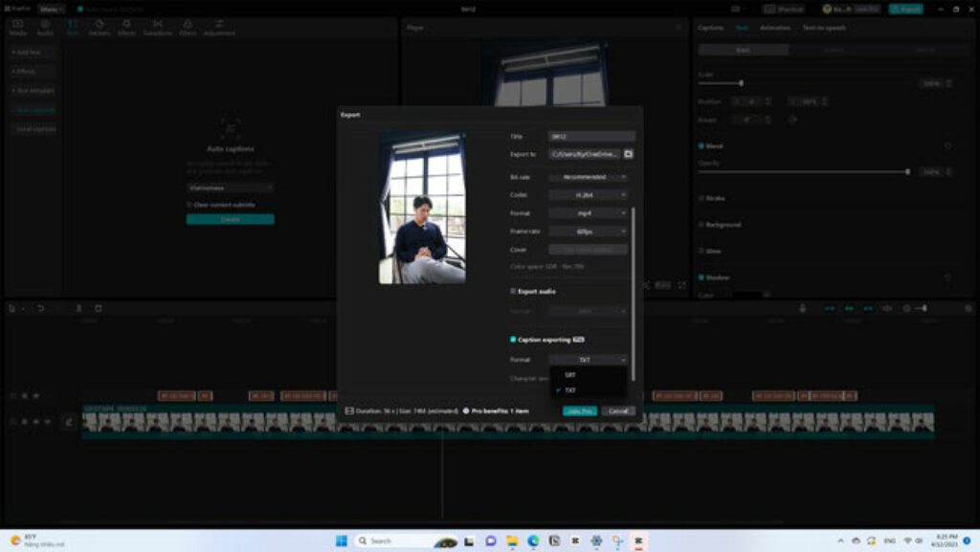The height and width of the screenshot is (552, 980).
Task: Open the Media panel icon
Action: (x=18, y=27)
